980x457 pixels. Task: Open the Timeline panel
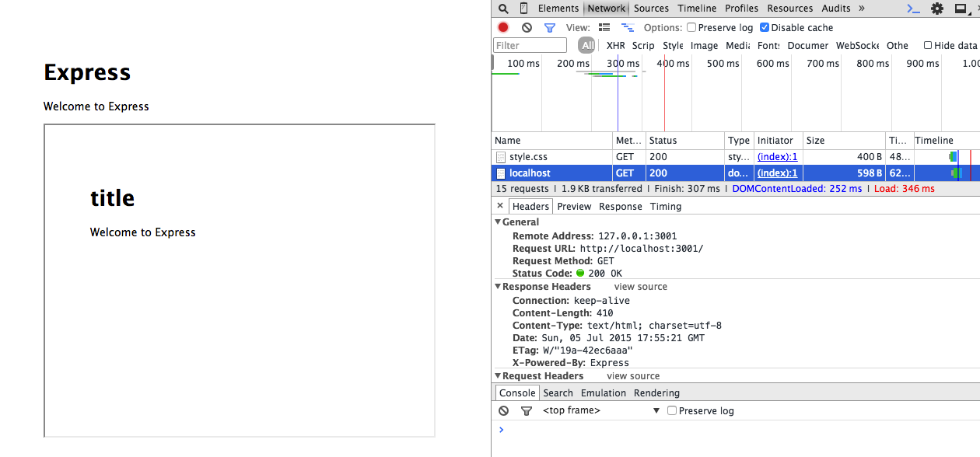697,9
